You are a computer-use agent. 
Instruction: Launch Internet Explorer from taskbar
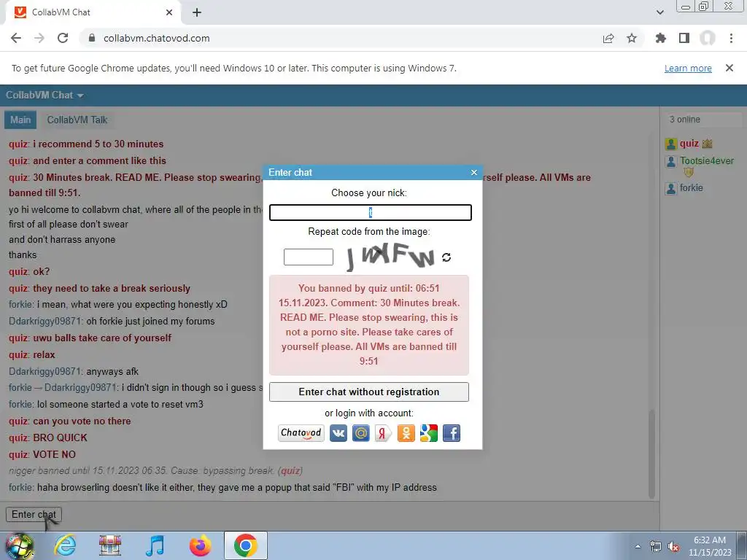[65, 545]
